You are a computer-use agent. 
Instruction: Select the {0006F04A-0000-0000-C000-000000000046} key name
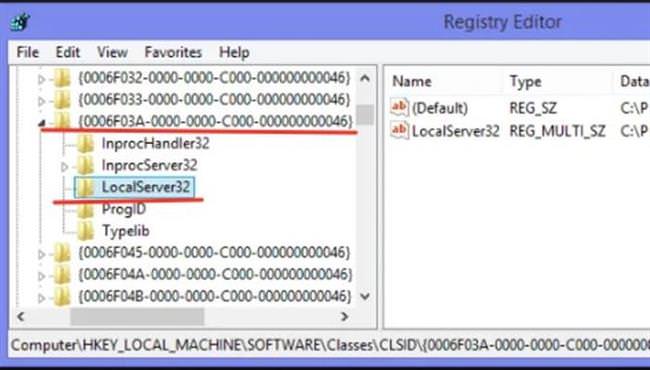coord(215,275)
